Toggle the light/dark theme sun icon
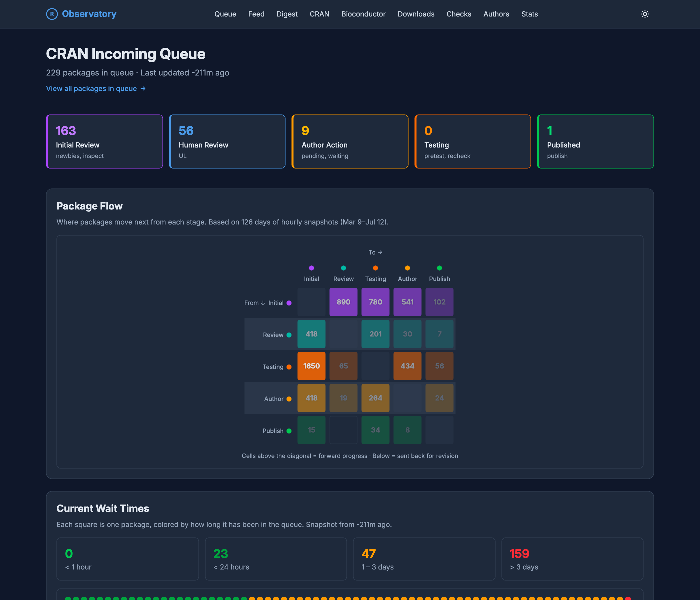This screenshot has width=700, height=600. tap(644, 14)
